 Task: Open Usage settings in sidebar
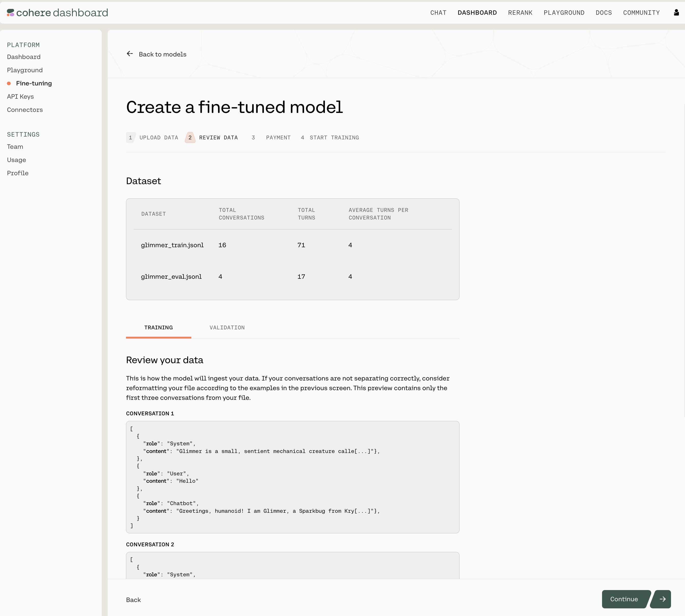click(16, 160)
